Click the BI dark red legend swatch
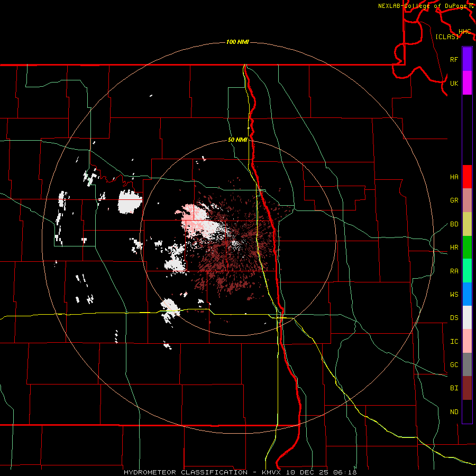This screenshot has height=476, width=476. 467,388
